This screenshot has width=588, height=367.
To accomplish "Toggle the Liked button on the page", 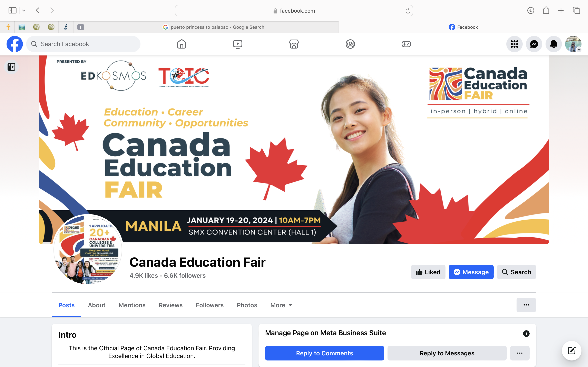I will 428,272.
